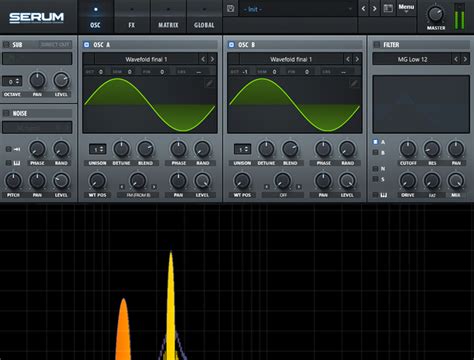Toggle noise one-shot arrow icon
This screenshot has height=360, width=474.
(17, 149)
